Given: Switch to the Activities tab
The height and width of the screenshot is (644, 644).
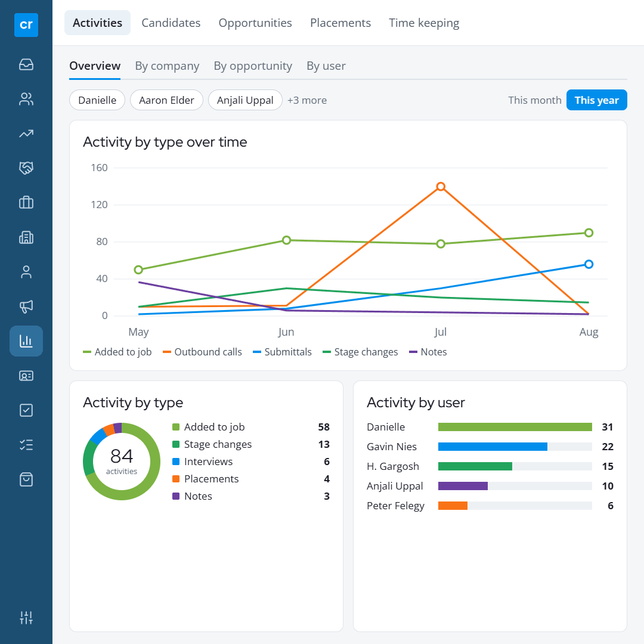Looking at the screenshot, I should tap(97, 23).
